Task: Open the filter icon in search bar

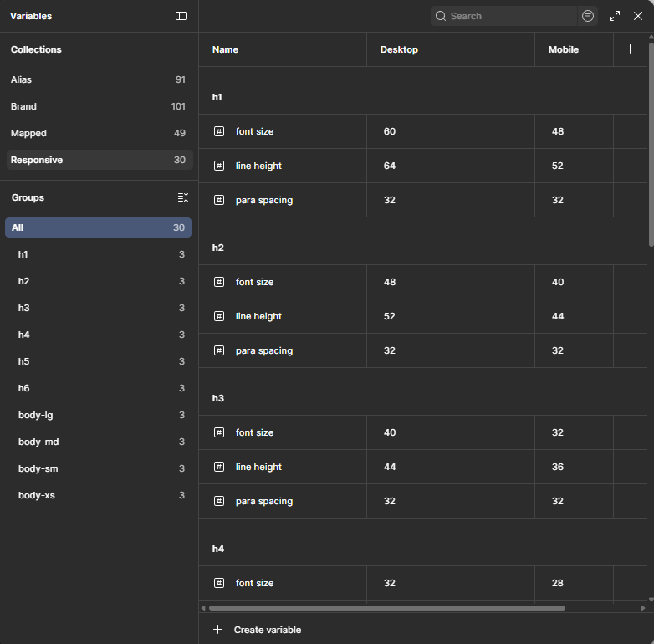Action: pos(588,16)
